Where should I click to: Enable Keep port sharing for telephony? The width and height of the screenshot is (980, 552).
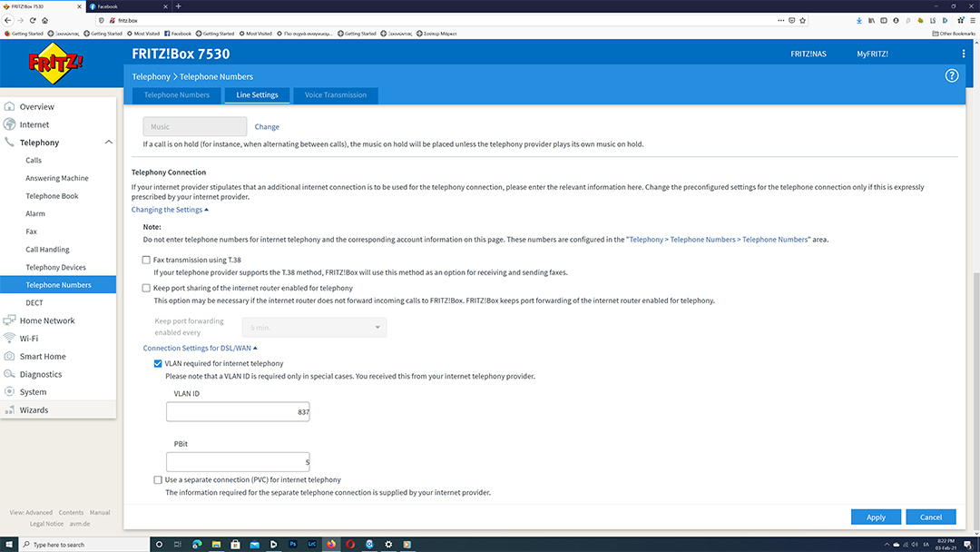pyautogui.click(x=146, y=288)
